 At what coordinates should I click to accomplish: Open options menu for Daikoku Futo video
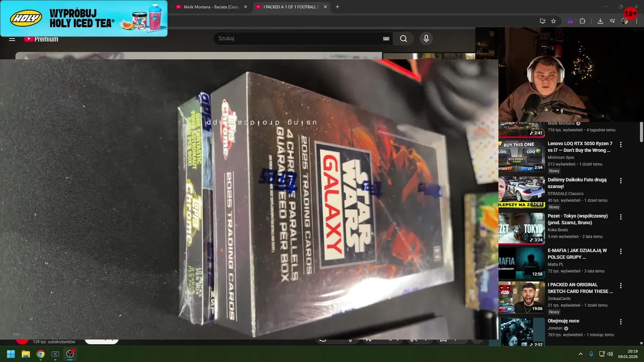[621, 180]
